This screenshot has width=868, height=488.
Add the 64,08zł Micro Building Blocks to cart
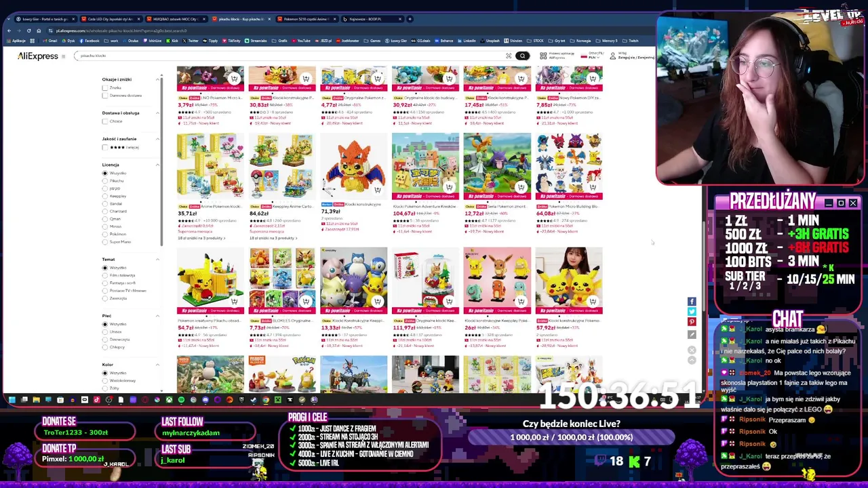tap(593, 187)
